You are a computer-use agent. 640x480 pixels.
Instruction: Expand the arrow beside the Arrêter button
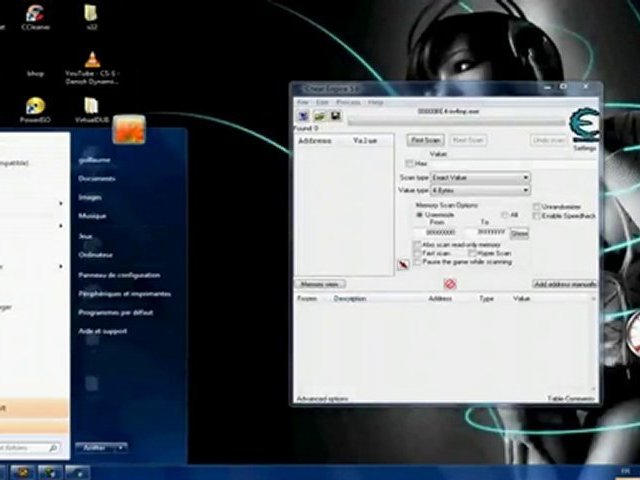pos(122,448)
